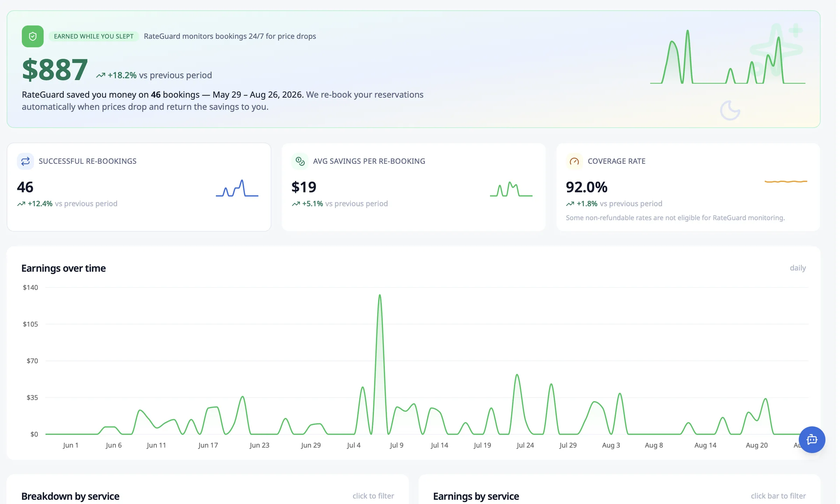This screenshot has width=840, height=504.
Task: Click the Successful Re-bookings swap arrows icon
Action: 25,161
